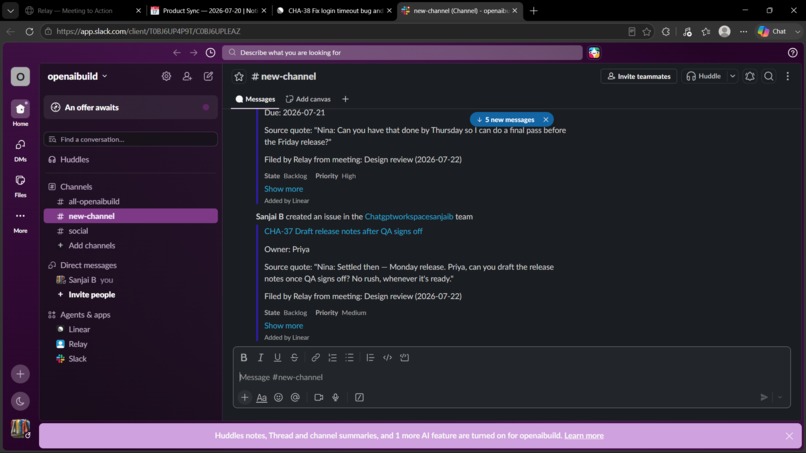Select the all-openaibuild channel
The image size is (806, 453).
131,202
